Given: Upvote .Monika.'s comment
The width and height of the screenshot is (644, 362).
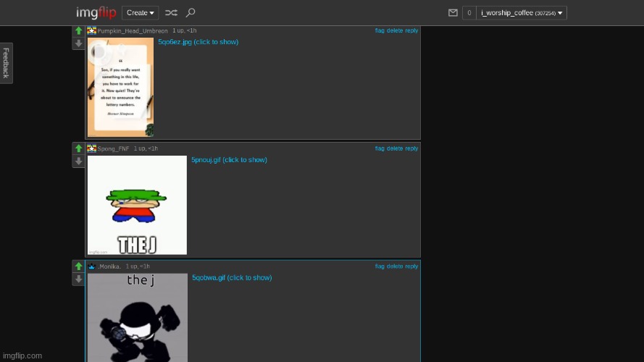Looking at the screenshot, I should tap(78, 266).
